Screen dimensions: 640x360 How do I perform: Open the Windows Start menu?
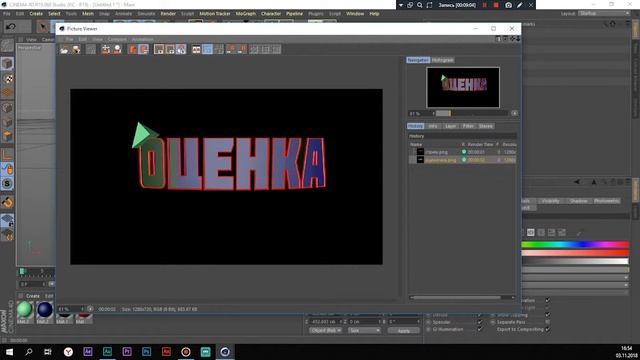[9, 351]
